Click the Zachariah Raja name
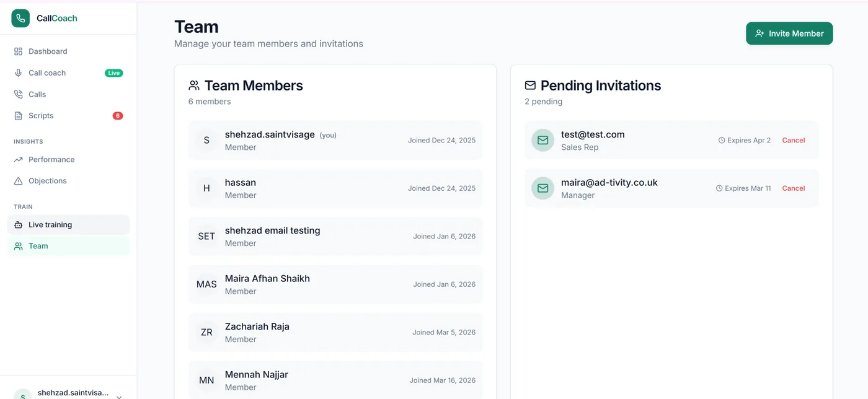868x399 pixels. coord(257,327)
